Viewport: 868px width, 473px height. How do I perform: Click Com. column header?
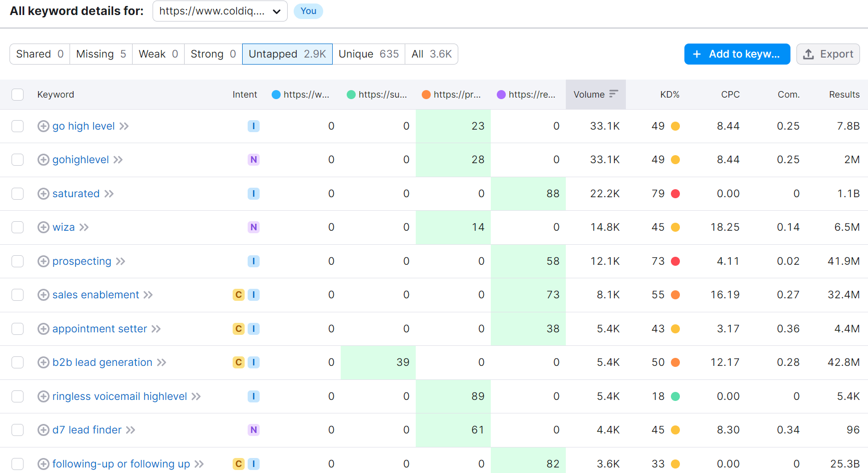(x=788, y=95)
